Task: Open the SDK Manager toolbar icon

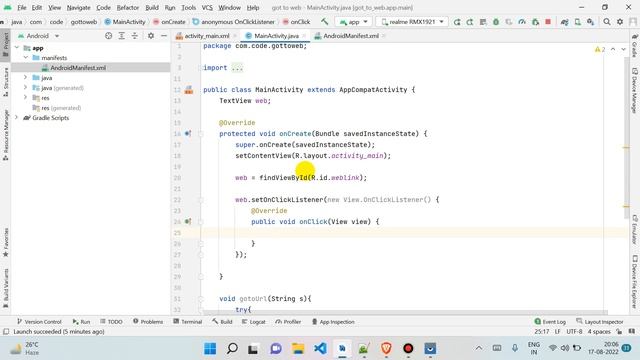Action: (x=591, y=22)
